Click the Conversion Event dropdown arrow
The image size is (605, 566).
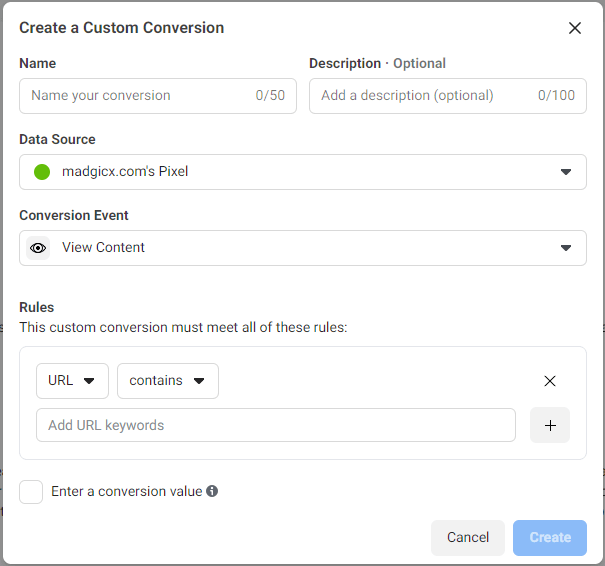point(566,248)
